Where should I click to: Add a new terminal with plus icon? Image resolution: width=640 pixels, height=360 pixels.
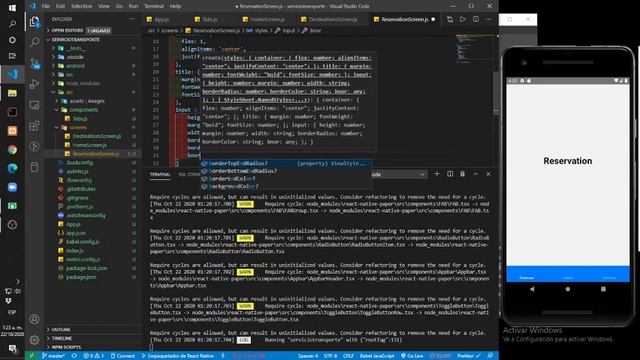(x=437, y=174)
